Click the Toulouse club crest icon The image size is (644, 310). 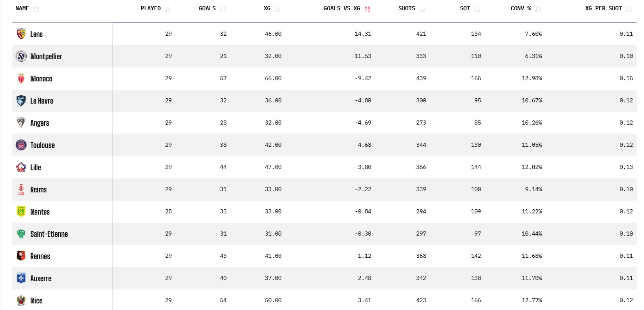21,145
